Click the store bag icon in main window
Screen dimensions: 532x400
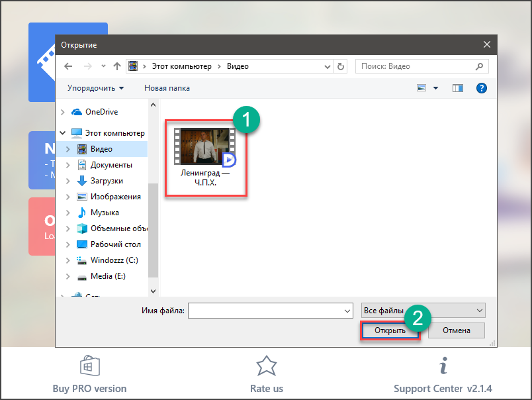click(x=89, y=366)
